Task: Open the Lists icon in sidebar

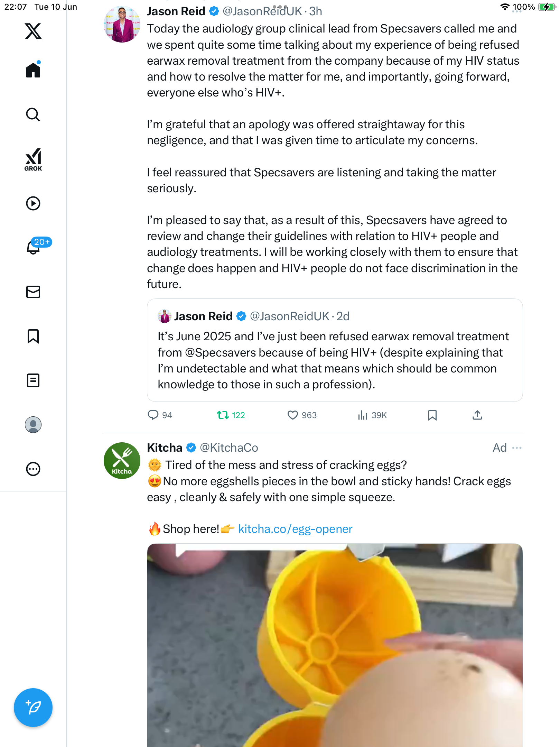Action: (x=33, y=380)
